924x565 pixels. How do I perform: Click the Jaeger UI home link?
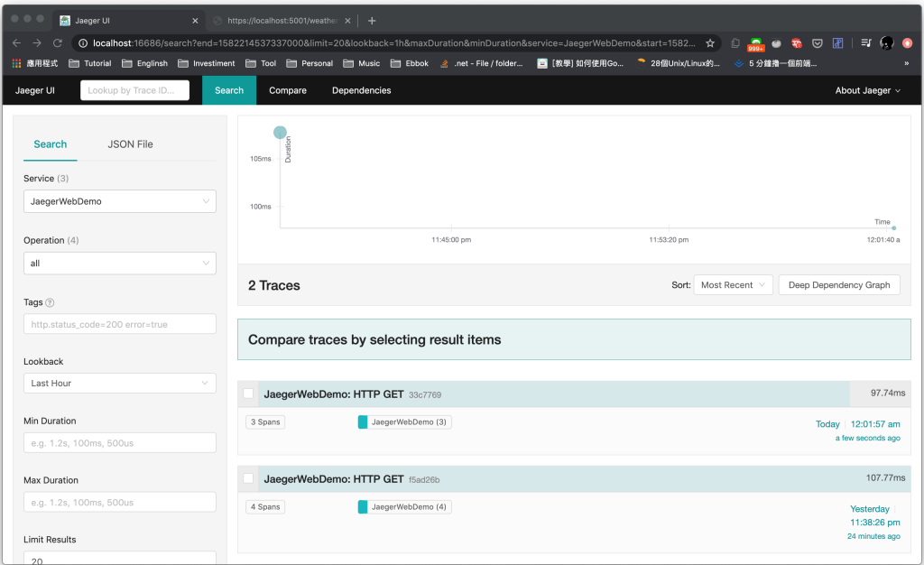35,90
